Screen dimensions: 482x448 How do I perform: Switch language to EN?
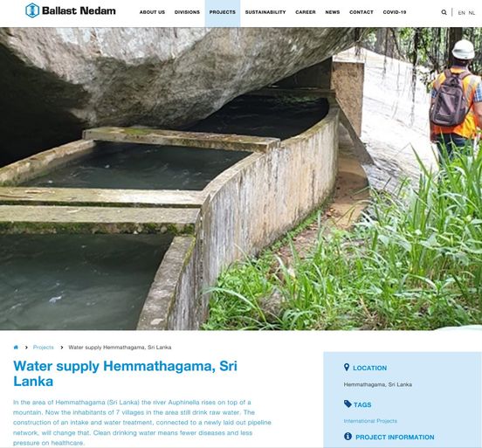tap(461, 12)
